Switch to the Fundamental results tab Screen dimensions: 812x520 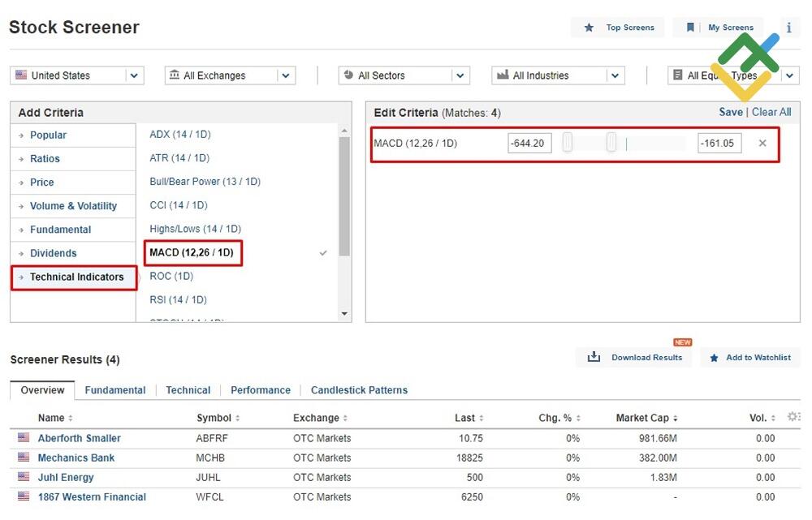tap(115, 390)
